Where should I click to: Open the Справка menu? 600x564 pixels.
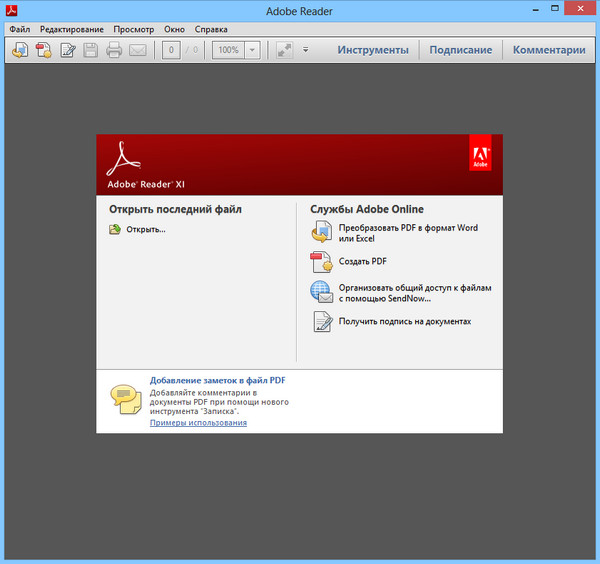[x=210, y=29]
